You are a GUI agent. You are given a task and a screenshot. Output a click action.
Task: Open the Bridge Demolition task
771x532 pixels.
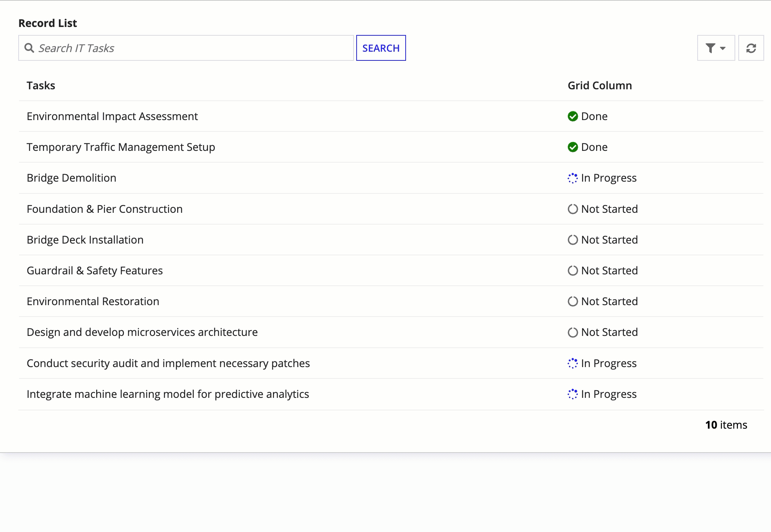coord(71,178)
